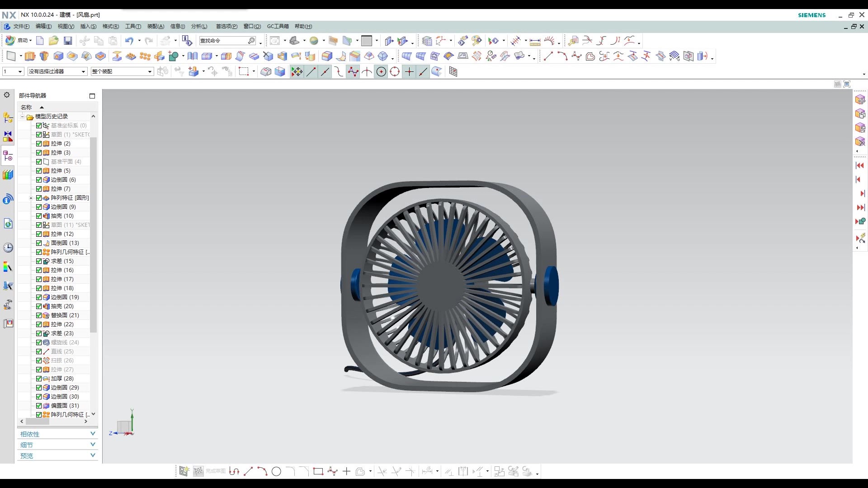Click the navigator vertical scrollbar thumb

pos(94,235)
